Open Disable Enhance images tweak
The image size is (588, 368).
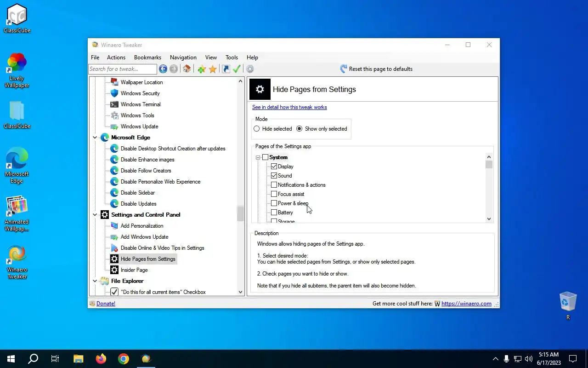coord(147,160)
